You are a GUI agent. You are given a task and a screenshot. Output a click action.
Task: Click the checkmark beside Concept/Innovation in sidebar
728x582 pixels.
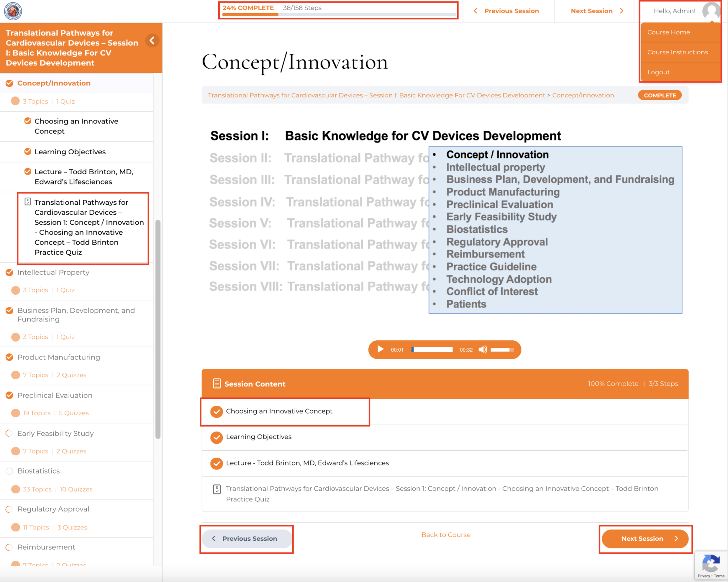pyautogui.click(x=10, y=83)
